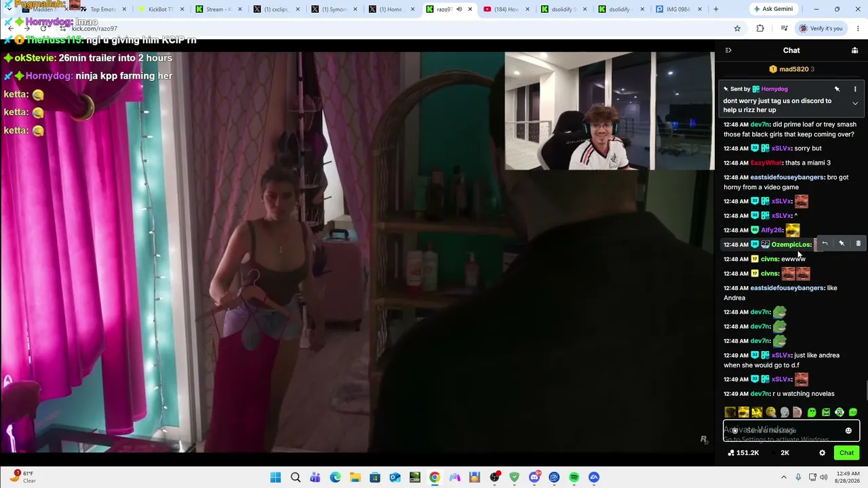Click username Alfy26 in chat
This screenshot has width=868, height=488.
tap(771, 230)
